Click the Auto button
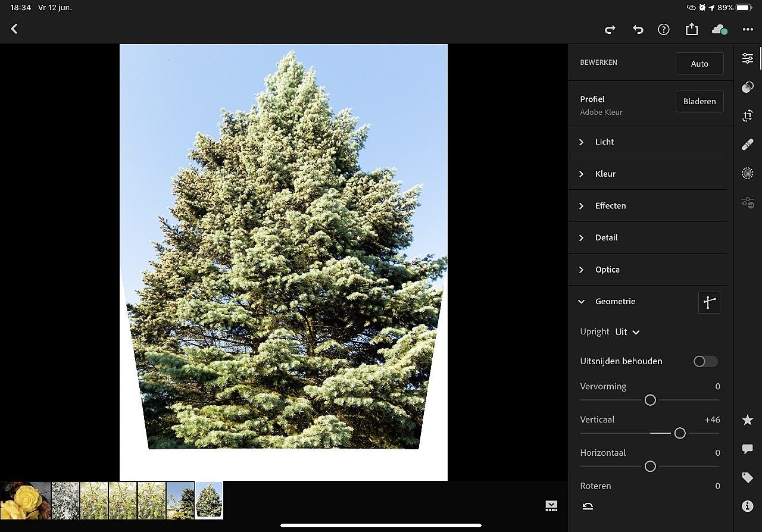This screenshot has width=762, height=532. pyautogui.click(x=699, y=64)
